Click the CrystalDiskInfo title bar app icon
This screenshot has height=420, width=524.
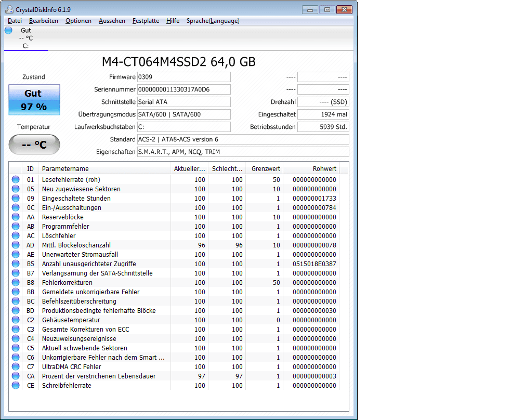pos(9,9)
